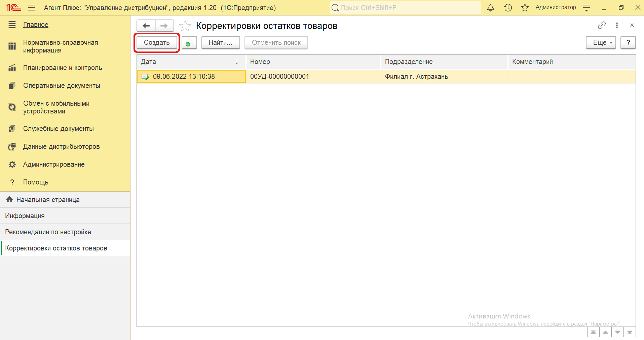This screenshot has width=644, height=340.
Task: Open the notifications bell icon
Action: click(x=491, y=8)
